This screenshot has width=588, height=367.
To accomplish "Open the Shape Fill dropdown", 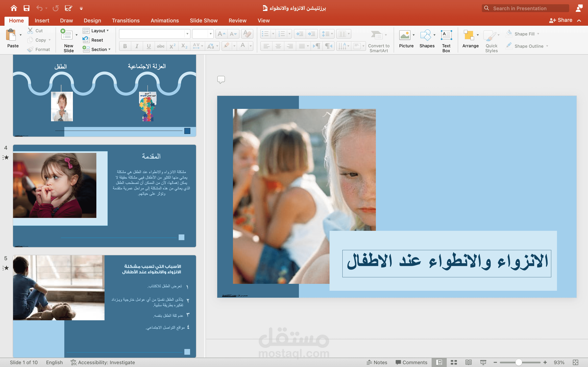I will (538, 33).
